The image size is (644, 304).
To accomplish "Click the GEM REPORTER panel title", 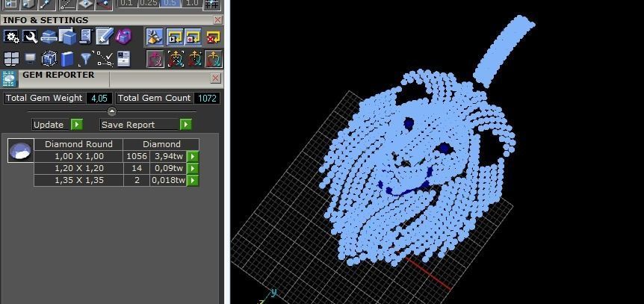I will tap(58, 75).
